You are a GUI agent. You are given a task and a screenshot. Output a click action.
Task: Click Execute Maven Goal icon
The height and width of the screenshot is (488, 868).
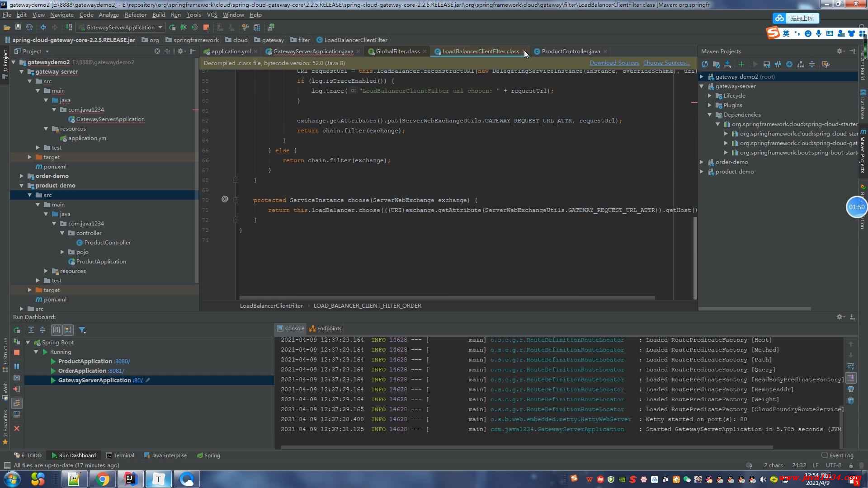(767, 64)
